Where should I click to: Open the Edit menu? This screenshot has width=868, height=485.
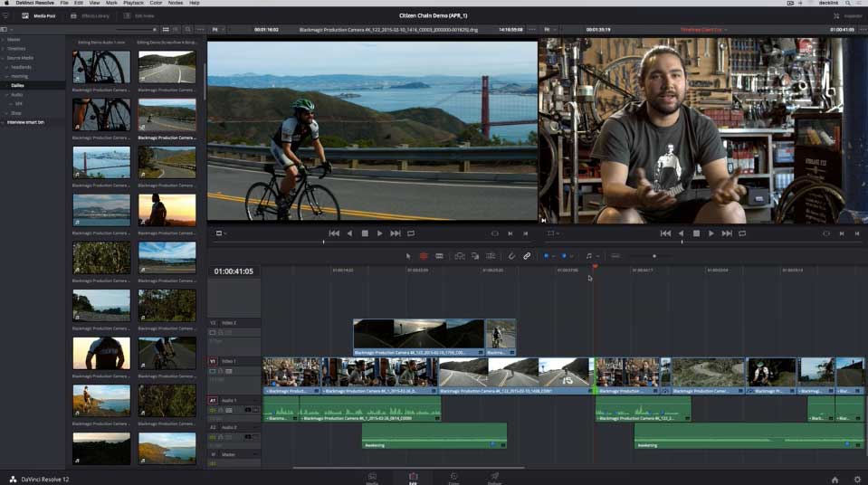pos(79,3)
